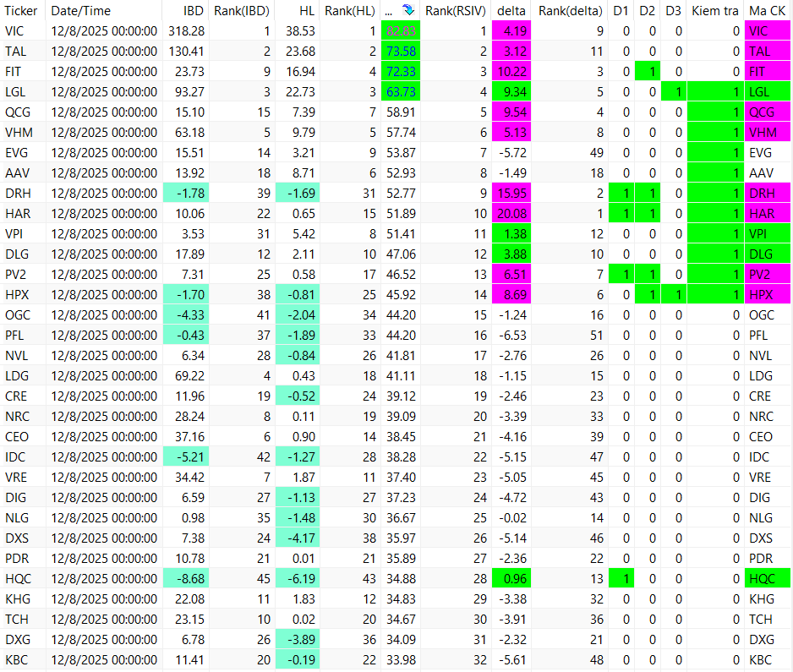Click green D1 cell in PV2 row
The height and width of the screenshot is (672, 793).
pos(621,274)
